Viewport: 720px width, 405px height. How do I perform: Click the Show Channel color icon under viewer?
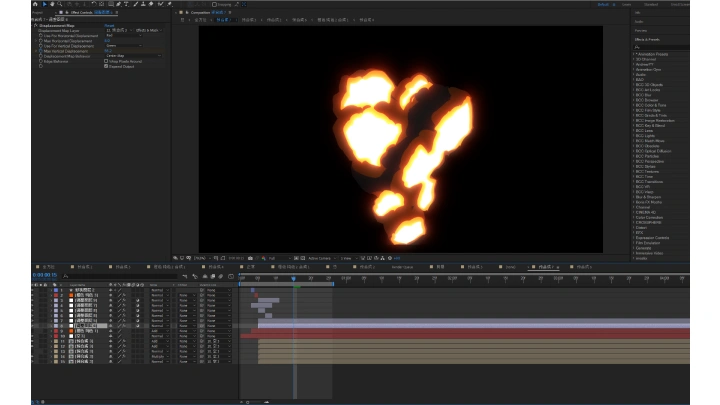[264, 258]
